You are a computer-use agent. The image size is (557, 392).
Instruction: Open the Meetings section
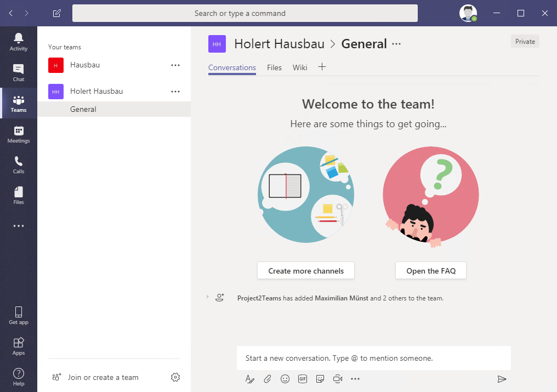pos(19,134)
